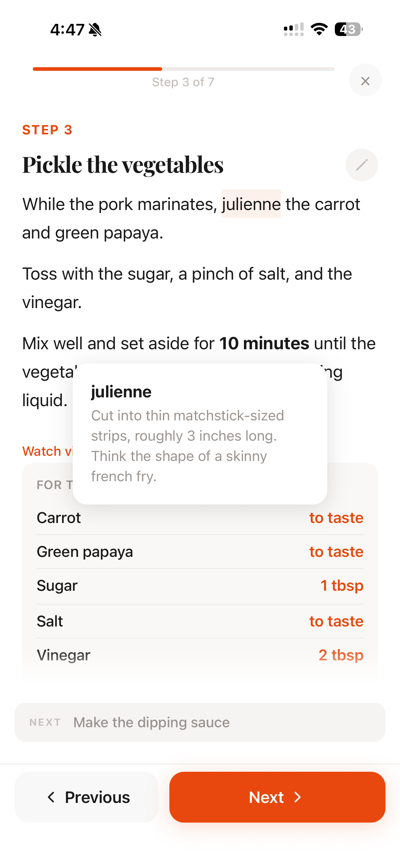Tap the pencil edit icon
400x868 pixels.
coord(362,165)
